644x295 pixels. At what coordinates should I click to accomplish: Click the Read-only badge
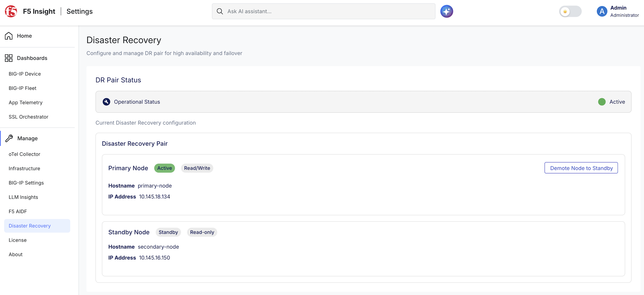[202, 232]
